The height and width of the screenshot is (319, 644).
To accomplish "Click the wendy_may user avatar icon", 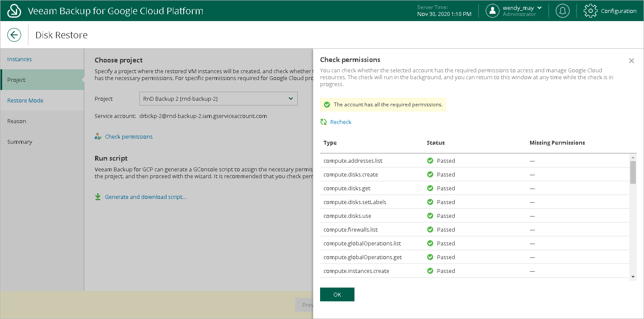I will click(x=493, y=11).
